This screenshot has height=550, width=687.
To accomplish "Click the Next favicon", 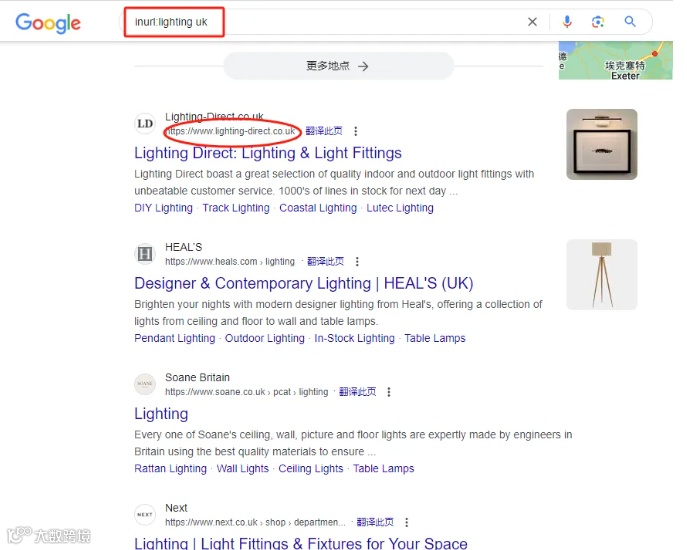I will 145,515.
